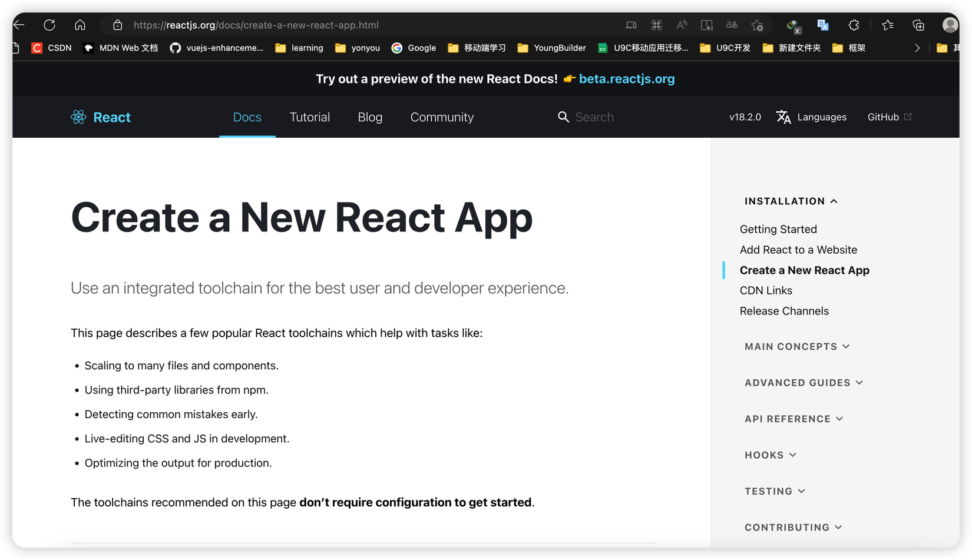
Task: Open the blue translator extension icon
Action: (823, 25)
